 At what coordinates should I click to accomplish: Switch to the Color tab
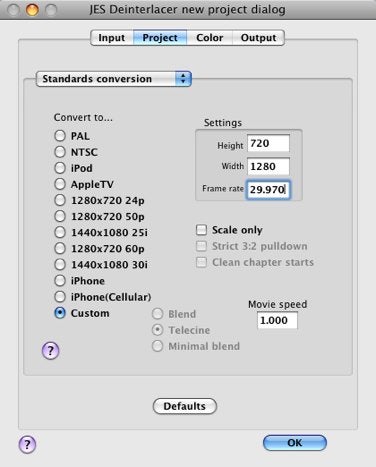pos(209,38)
